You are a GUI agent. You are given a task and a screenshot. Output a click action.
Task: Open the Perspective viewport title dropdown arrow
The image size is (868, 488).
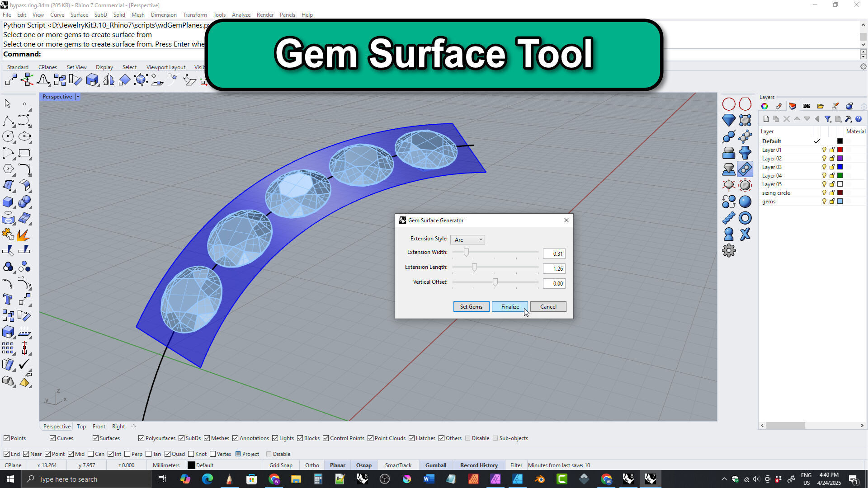point(78,97)
